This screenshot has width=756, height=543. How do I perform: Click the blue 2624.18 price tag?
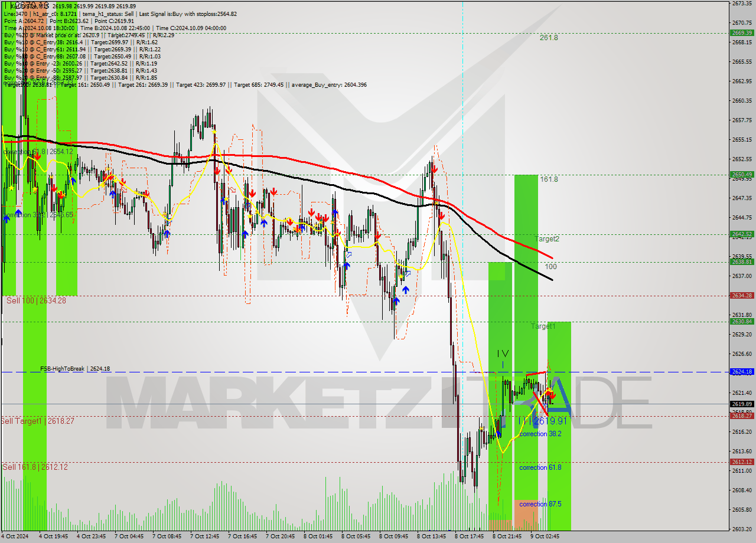(742, 372)
